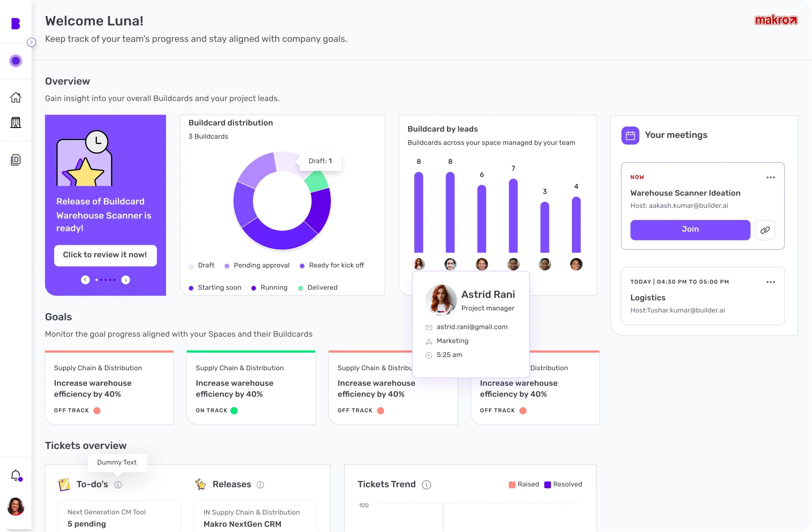Open the documents icon in sidebar

(x=16, y=160)
